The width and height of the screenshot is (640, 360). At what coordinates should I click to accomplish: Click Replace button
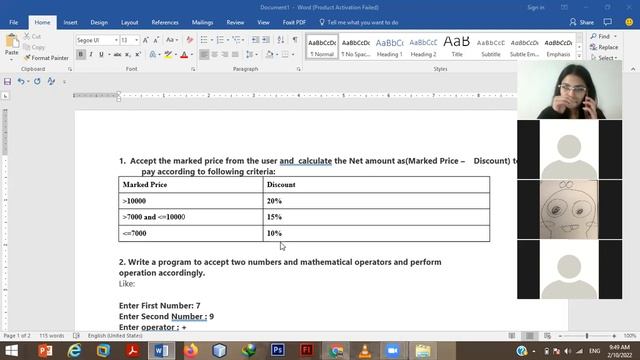604,47
